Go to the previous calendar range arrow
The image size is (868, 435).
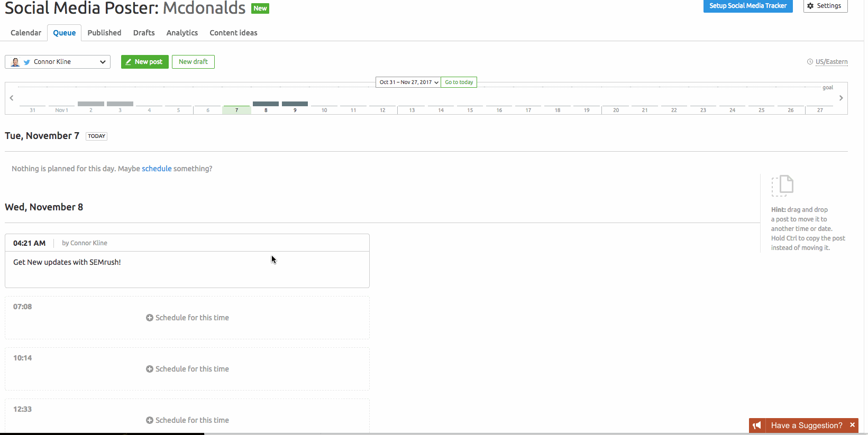click(x=12, y=98)
